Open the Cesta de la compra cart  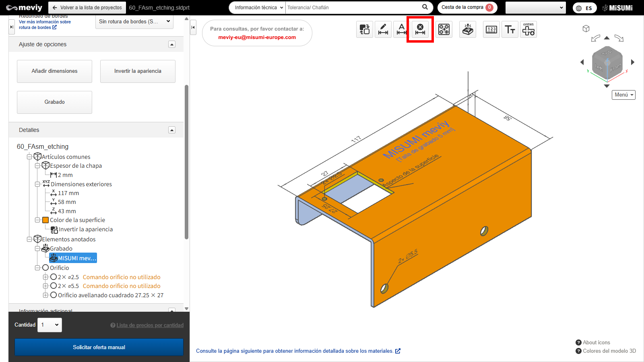pos(467,7)
